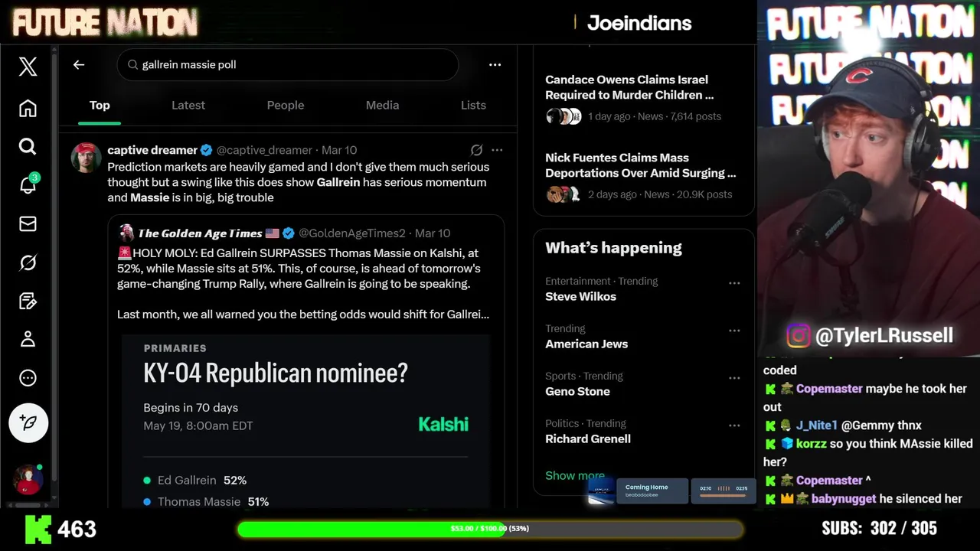Click avatar cluster on Nick Fuentes story
Viewport: 980px width, 551px height.
pyautogui.click(x=564, y=194)
